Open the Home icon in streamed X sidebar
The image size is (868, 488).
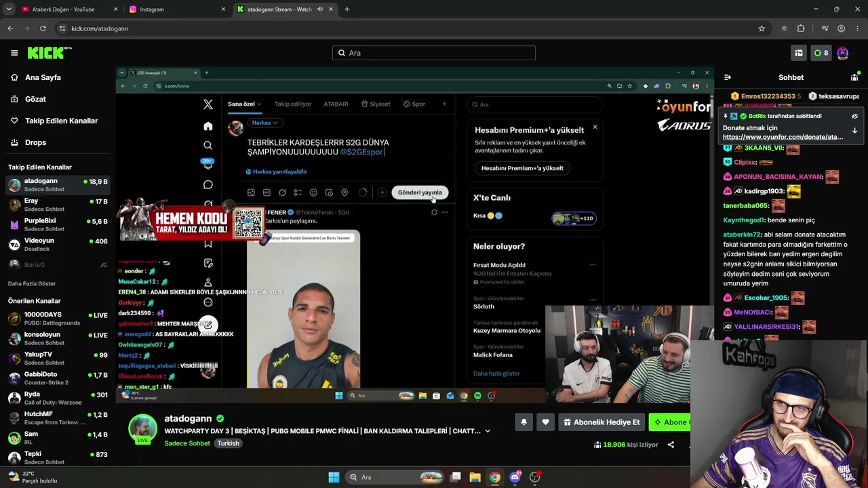(x=208, y=127)
